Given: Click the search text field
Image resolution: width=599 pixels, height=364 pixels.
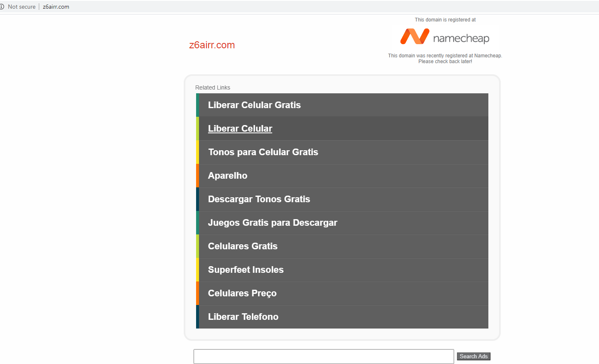Looking at the screenshot, I should (324, 357).
